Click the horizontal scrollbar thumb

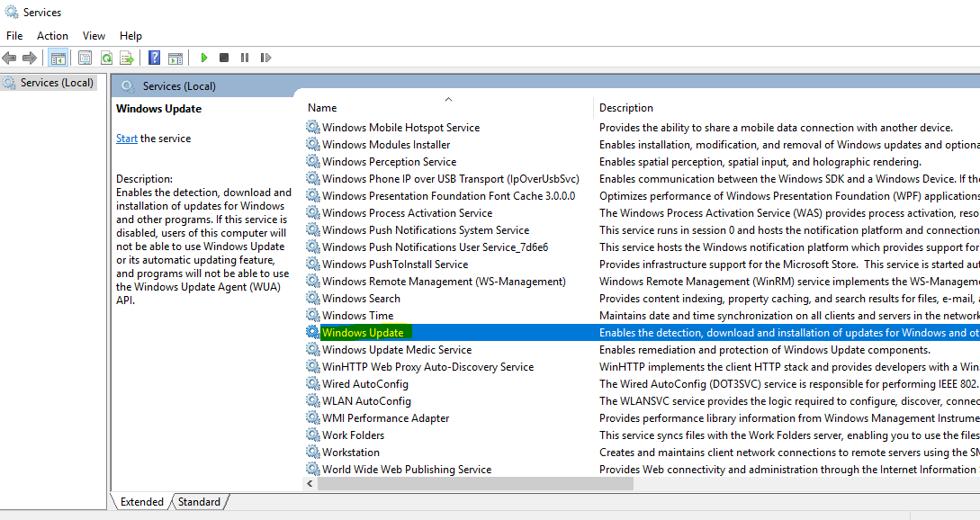pos(476,484)
